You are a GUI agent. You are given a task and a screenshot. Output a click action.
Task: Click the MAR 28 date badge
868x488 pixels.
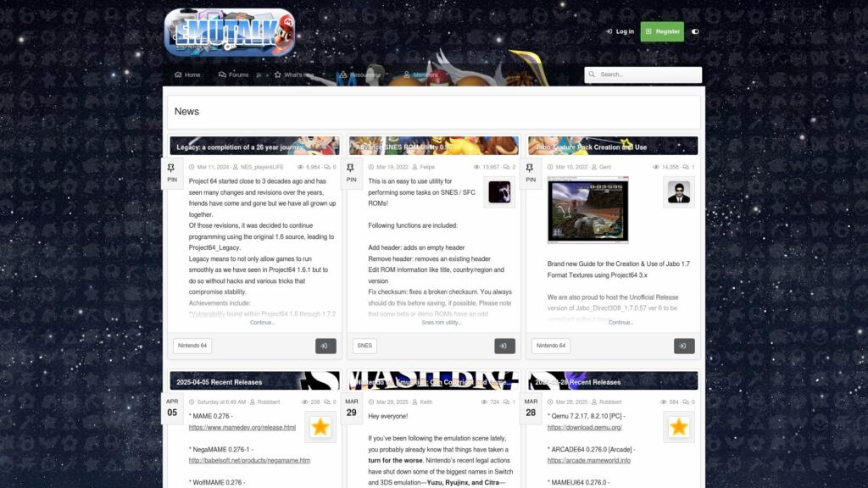(531, 408)
